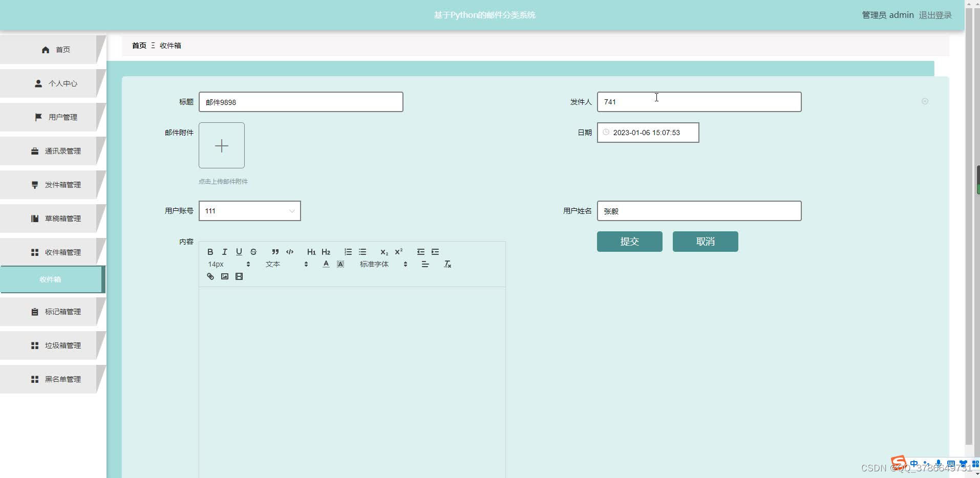The height and width of the screenshot is (478, 980).
Task: Click the 中 language indicator in IME bar
Action: pos(914,464)
